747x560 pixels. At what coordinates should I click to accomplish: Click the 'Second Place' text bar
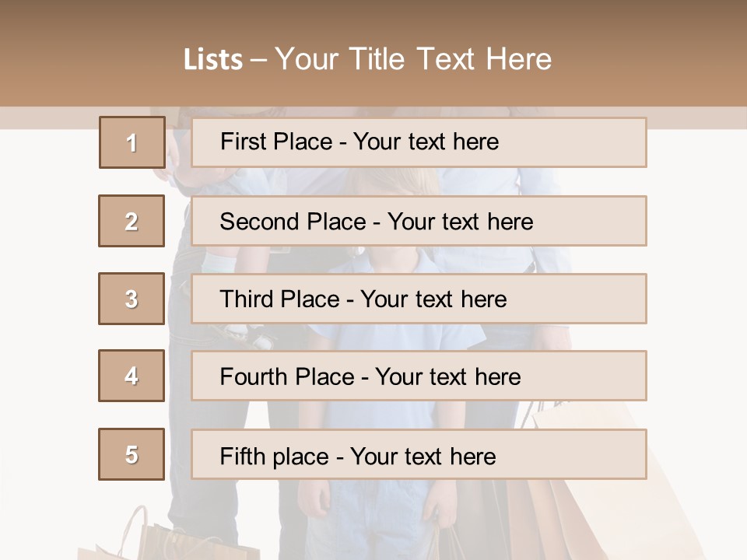click(x=419, y=221)
